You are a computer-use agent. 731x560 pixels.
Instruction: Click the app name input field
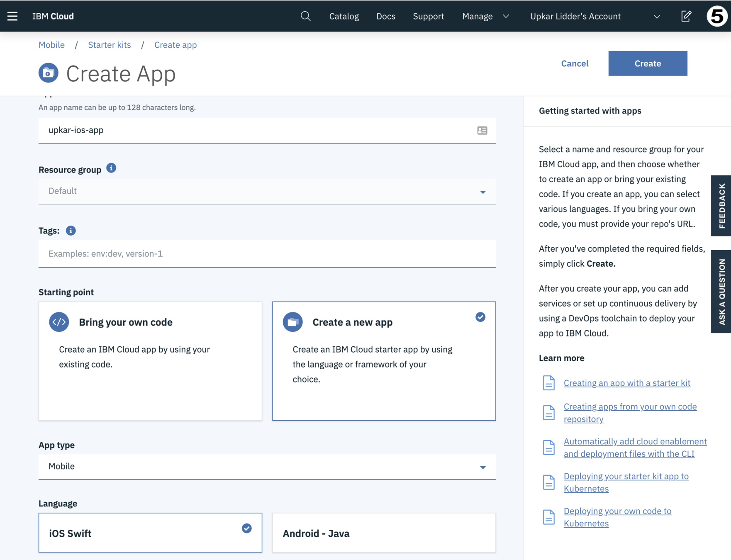tap(267, 131)
